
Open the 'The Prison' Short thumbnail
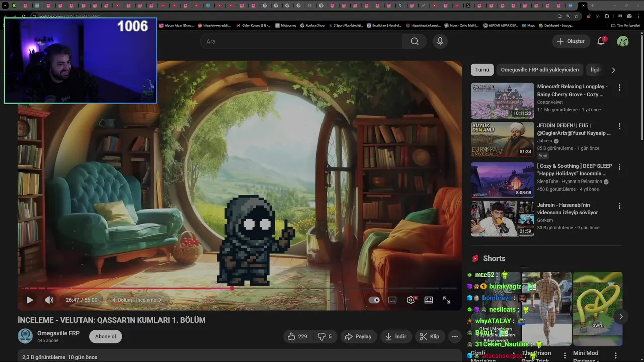tap(546, 309)
